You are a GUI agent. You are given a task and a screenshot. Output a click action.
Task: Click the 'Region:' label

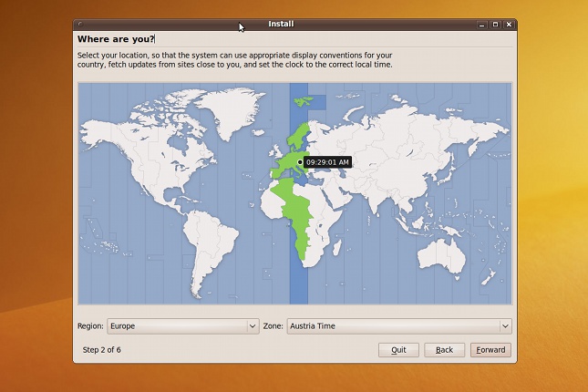click(x=90, y=326)
